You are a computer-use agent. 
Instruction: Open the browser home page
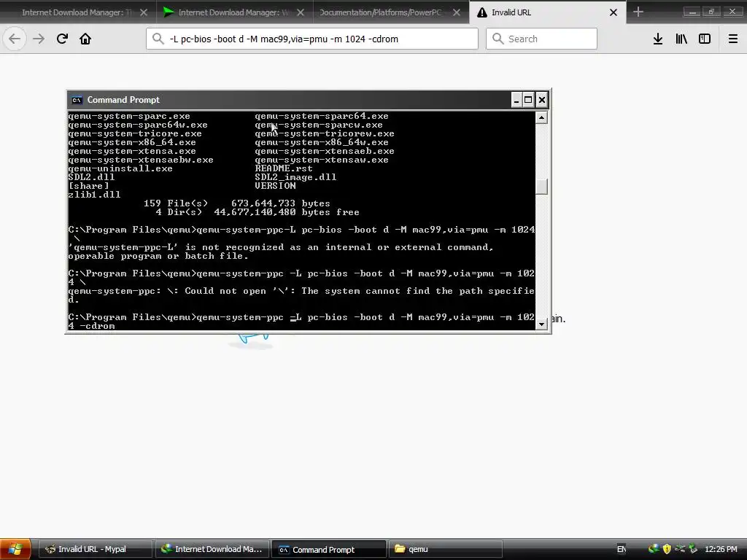pyautogui.click(x=85, y=39)
